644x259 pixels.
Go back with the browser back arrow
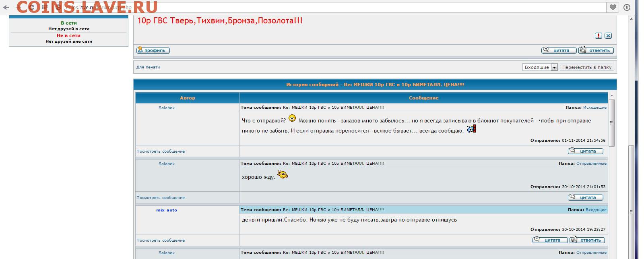tap(6, 7)
